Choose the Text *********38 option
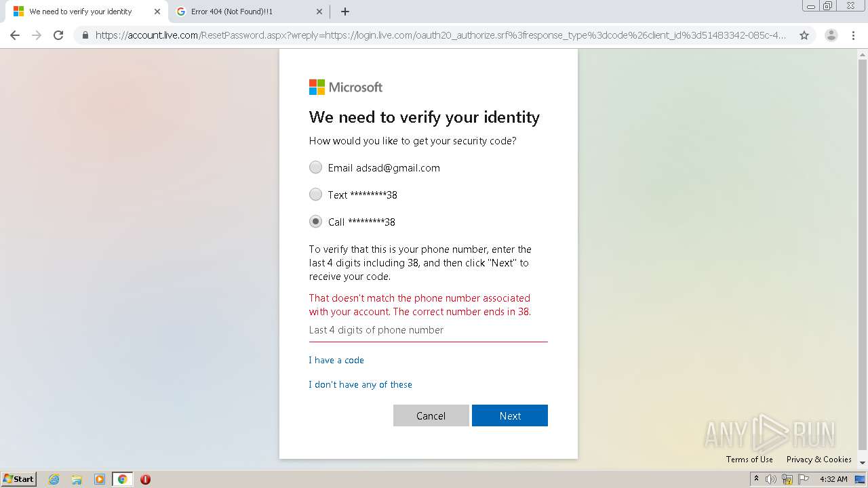This screenshot has width=868, height=488. [353, 195]
